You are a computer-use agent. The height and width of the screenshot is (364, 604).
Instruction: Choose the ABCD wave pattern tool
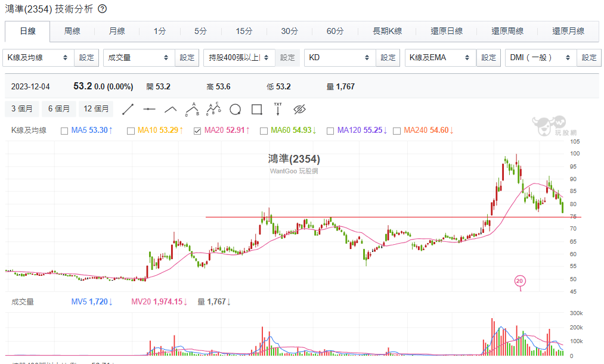[213, 108]
